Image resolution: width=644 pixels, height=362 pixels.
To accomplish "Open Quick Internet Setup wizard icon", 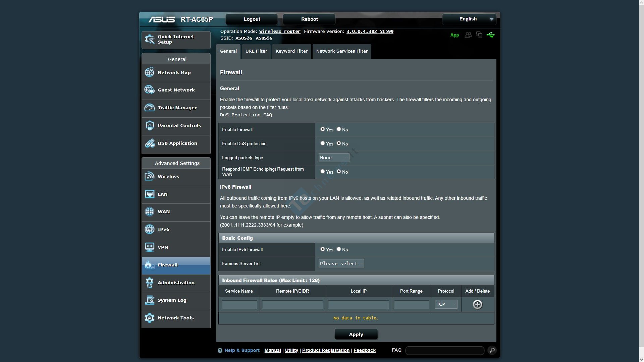I will coord(150,39).
